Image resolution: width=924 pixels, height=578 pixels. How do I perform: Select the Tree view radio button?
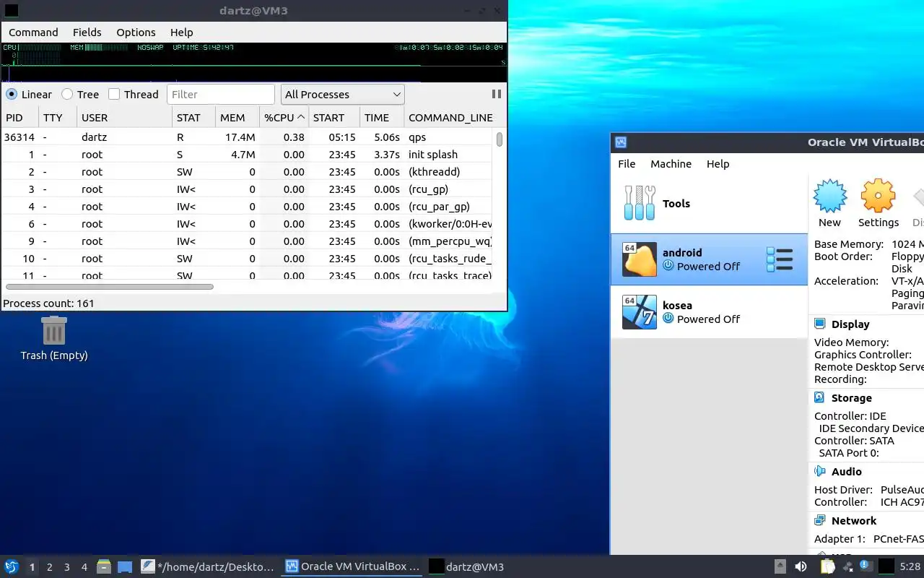pos(67,94)
